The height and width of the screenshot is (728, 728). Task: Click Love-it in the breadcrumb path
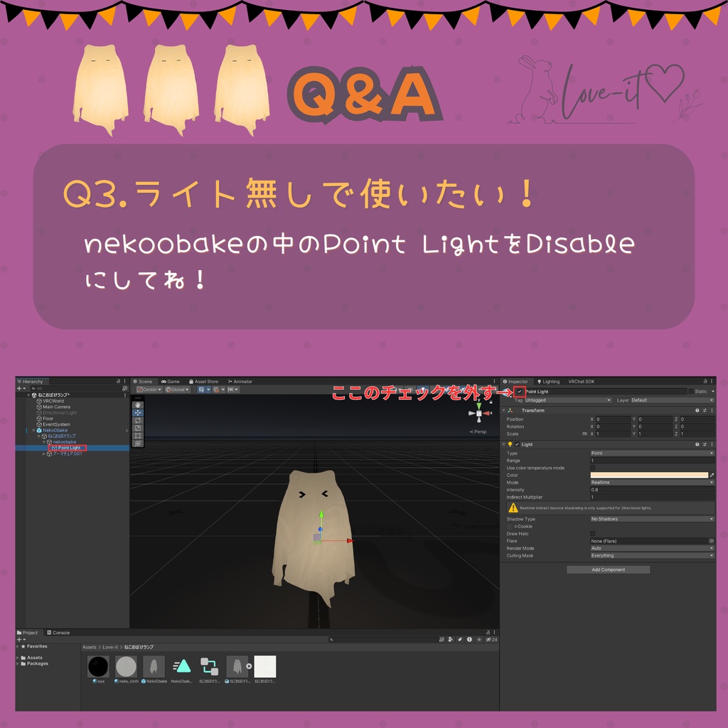click(x=110, y=647)
